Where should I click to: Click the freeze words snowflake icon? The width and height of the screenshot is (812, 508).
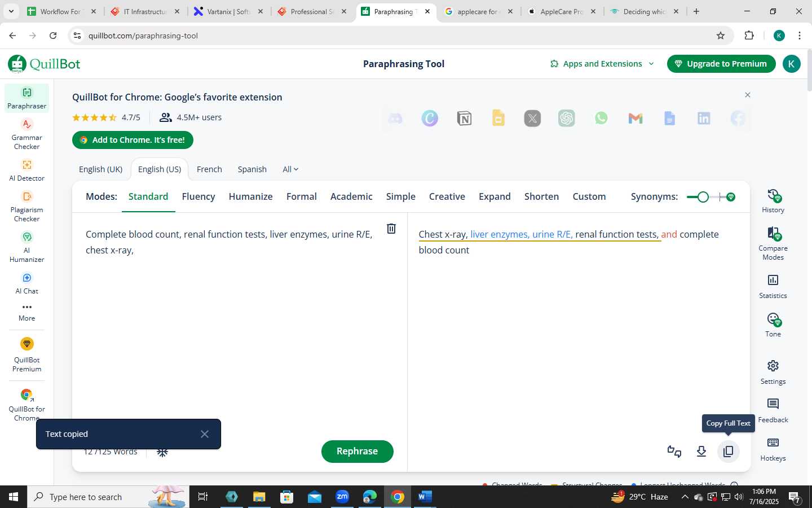(162, 452)
